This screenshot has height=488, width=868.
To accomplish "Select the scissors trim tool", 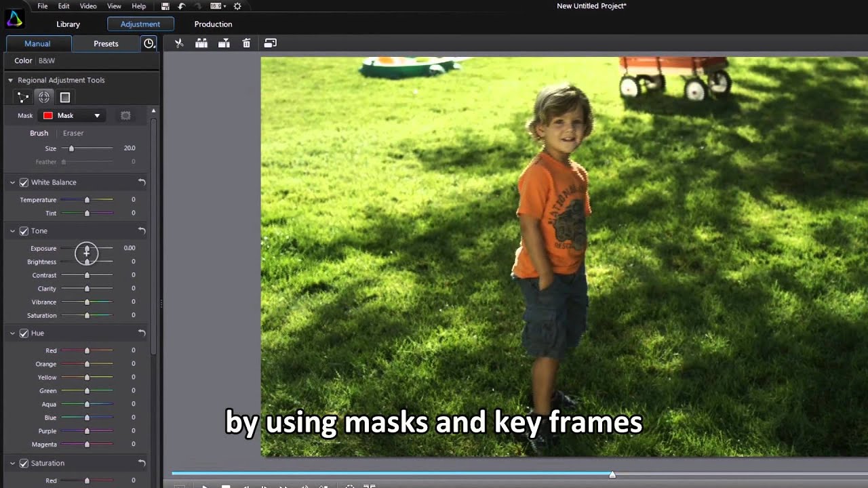I will [179, 43].
